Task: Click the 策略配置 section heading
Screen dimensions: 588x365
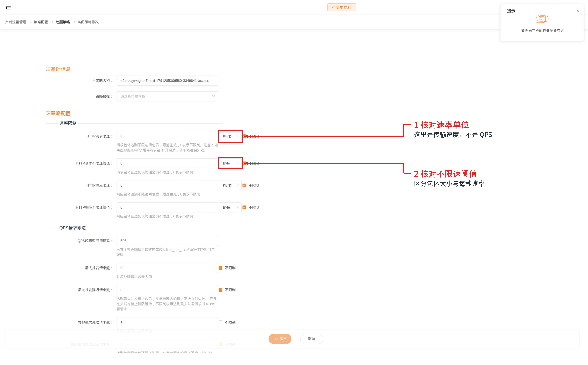Action: 58,113
